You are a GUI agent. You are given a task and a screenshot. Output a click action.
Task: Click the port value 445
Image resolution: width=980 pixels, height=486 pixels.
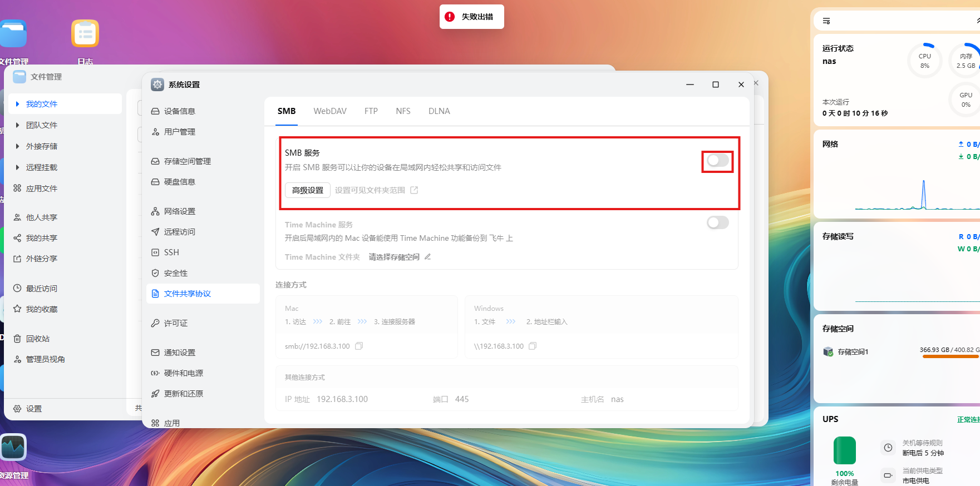(x=462, y=399)
